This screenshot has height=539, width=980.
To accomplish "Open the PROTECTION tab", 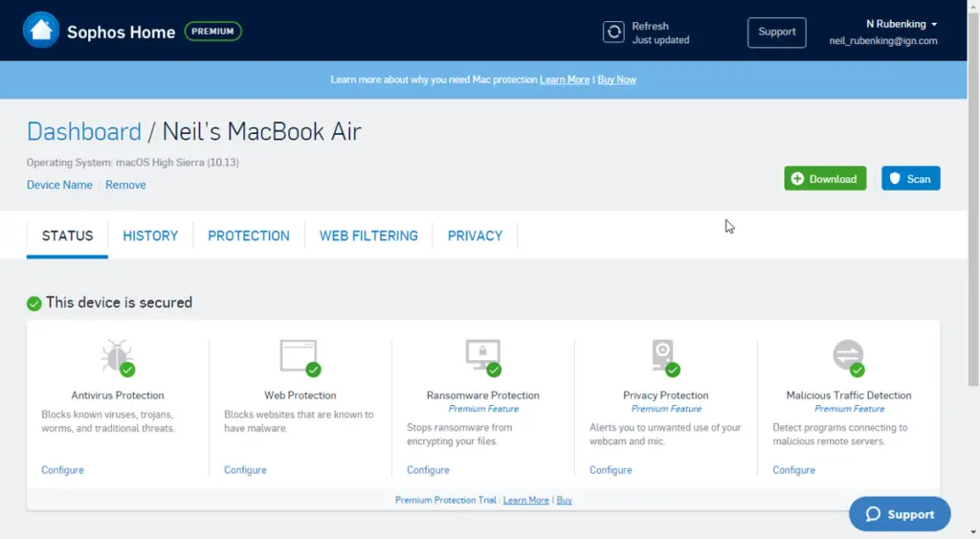I will pos(249,236).
